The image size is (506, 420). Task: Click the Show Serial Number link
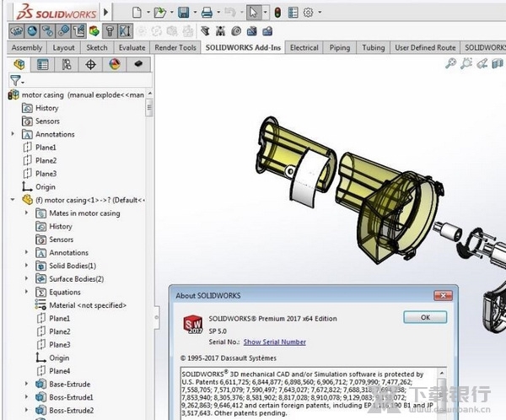point(275,342)
